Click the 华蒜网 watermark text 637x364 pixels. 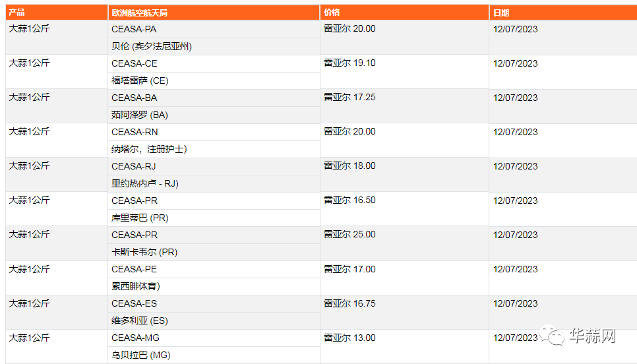(x=593, y=336)
